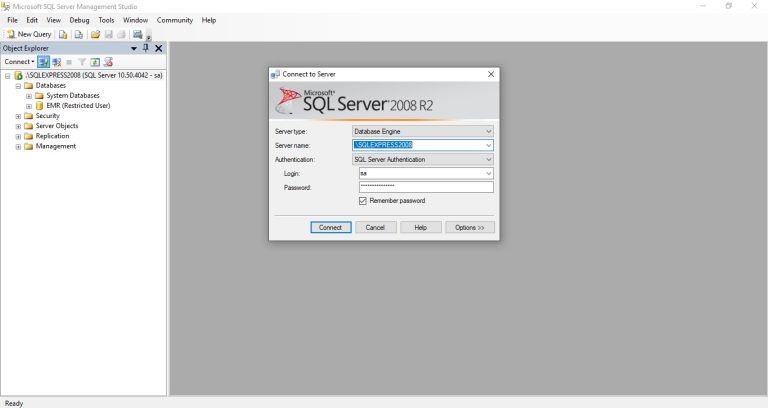
Task: Click the Disconnect icon in Object Explorer
Action: click(x=57, y=62)
